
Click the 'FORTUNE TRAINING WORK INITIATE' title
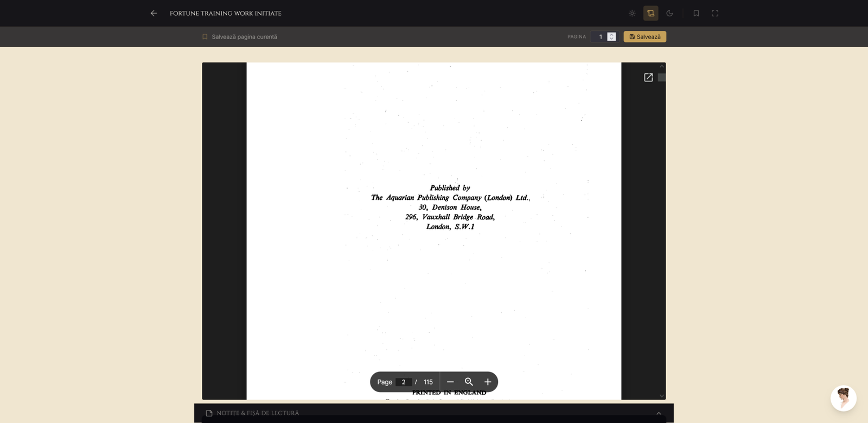pos(226,14)
